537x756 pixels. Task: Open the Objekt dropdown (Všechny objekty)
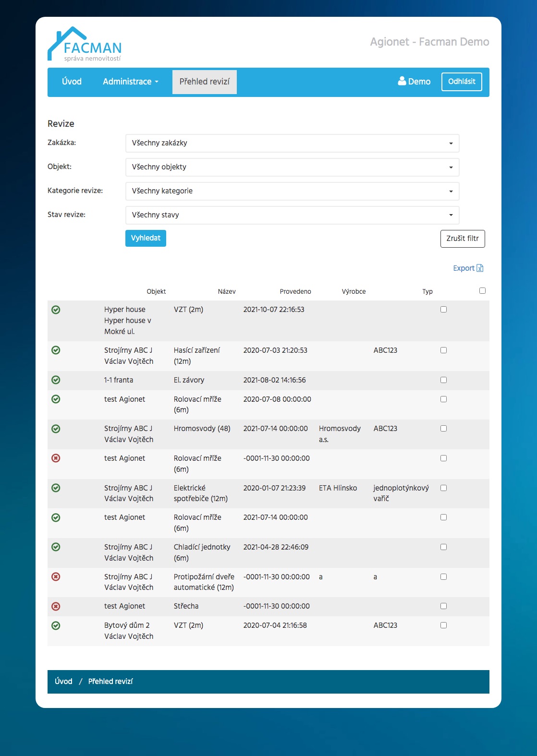point(292,167)
